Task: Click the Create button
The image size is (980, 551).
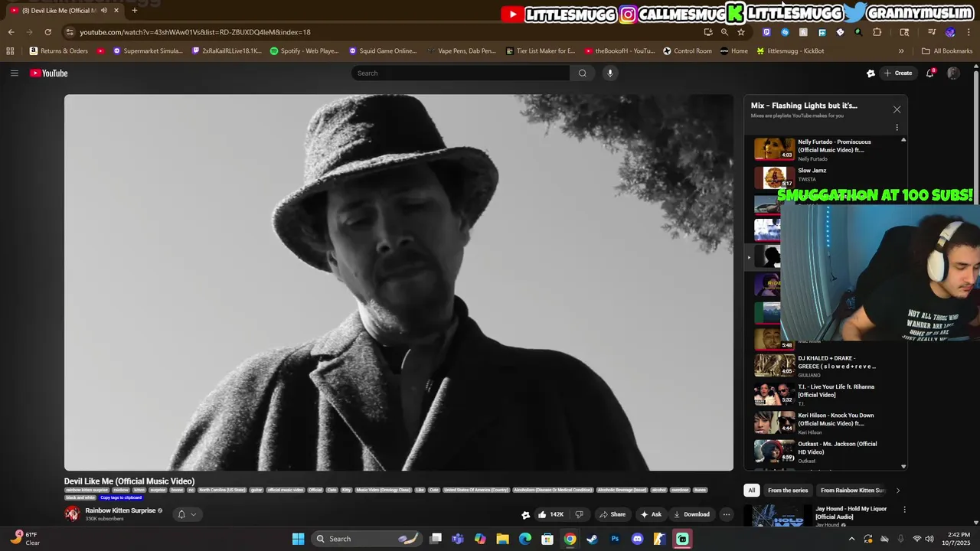Action: pos(898,73)
